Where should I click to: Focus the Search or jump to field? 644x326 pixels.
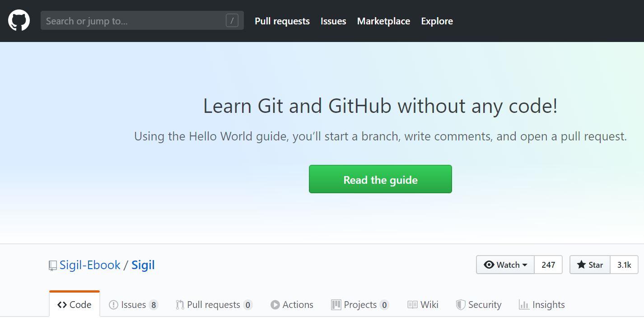pos(142,21)
